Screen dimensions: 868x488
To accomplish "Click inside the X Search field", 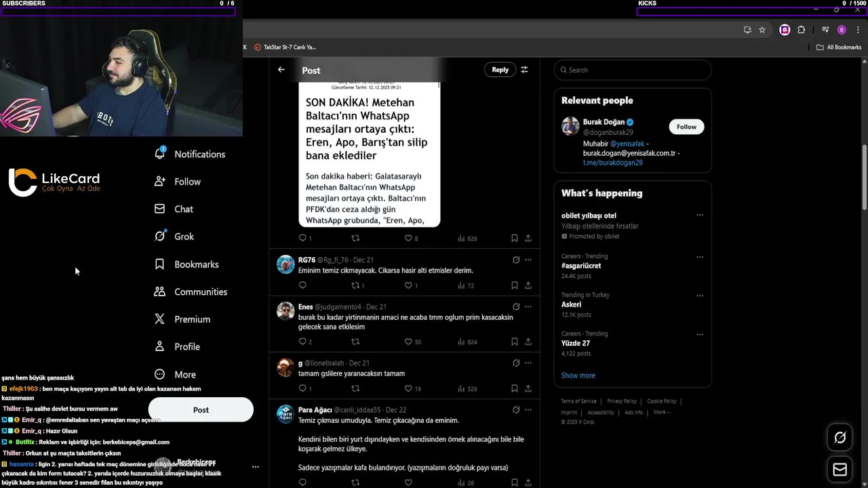I will coord(633,70).
